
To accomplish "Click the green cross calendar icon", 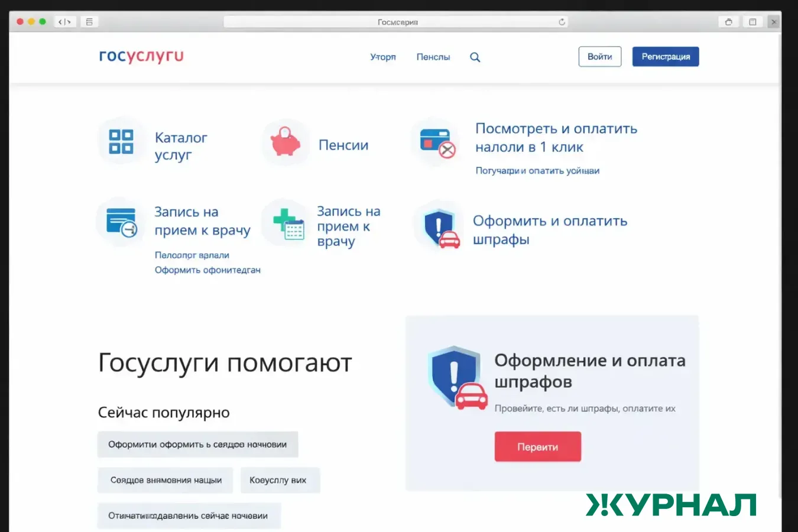I will click(286, 223).
